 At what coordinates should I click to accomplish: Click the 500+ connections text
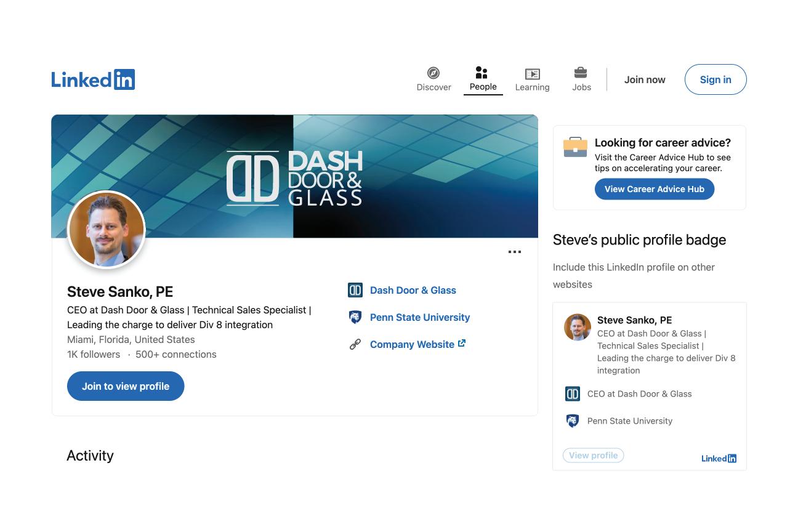[176, 354]
